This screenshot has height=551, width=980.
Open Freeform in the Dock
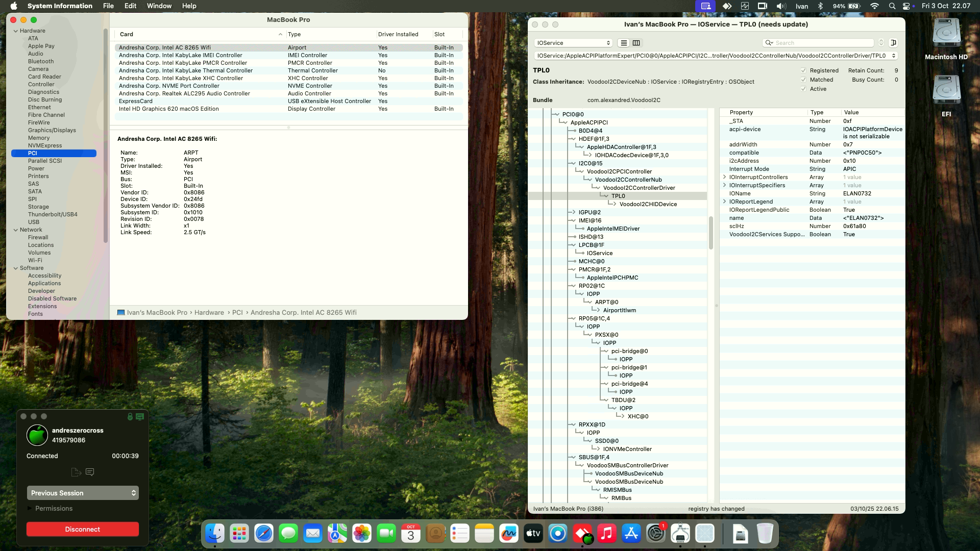coord(509,534)
